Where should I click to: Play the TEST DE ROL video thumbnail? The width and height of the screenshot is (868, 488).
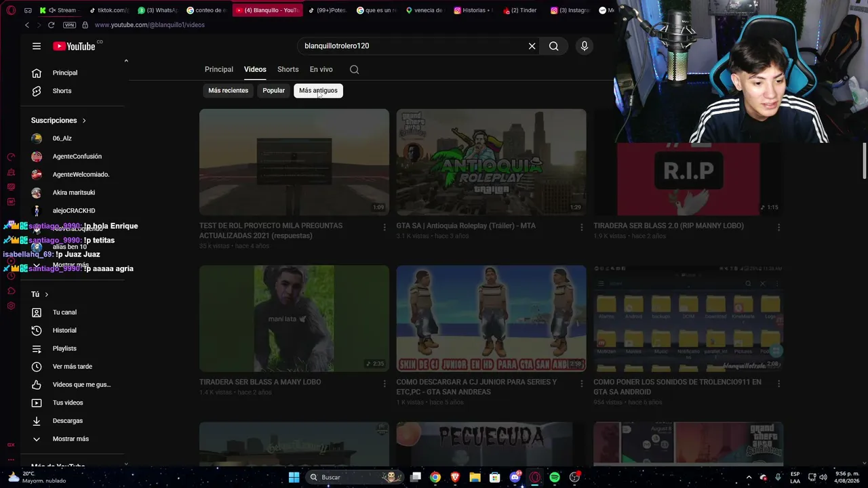coord(294,162)
